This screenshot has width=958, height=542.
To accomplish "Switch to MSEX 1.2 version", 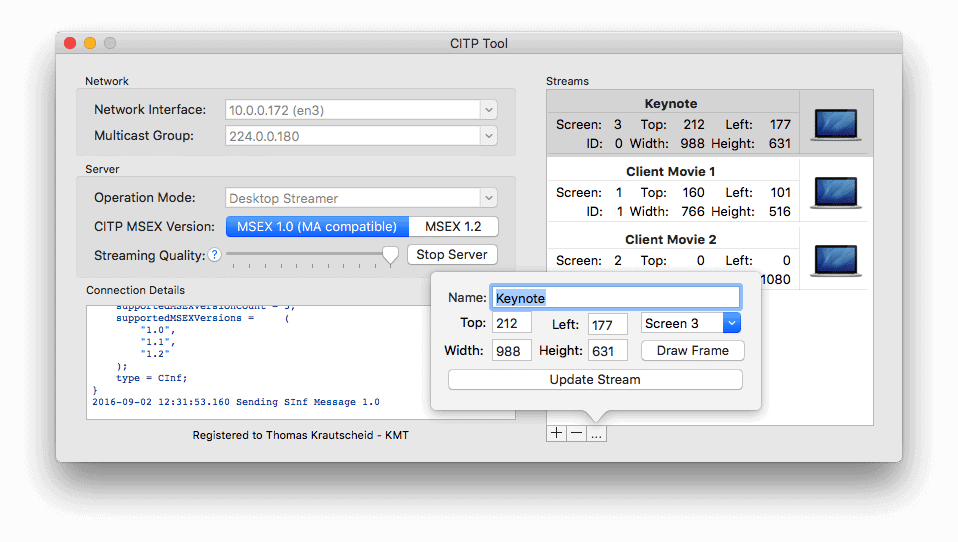I will 453,227.
